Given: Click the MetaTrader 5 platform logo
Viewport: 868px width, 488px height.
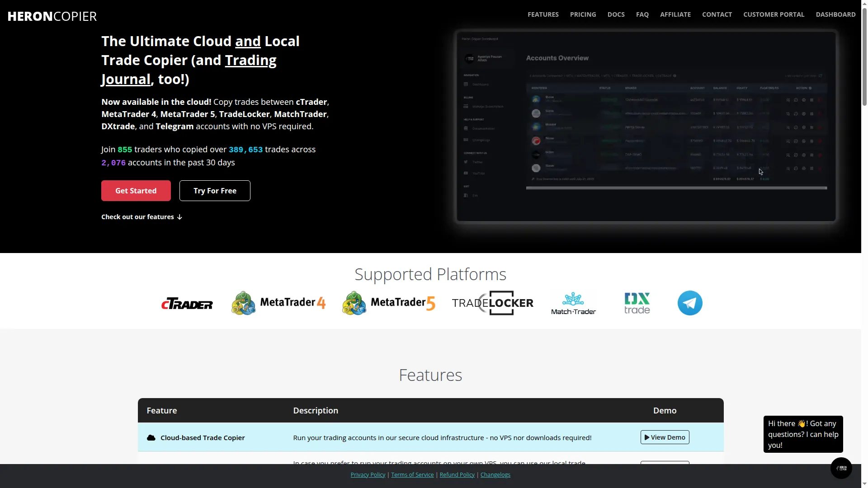Looking at the screenshot, I should (389, 303).
